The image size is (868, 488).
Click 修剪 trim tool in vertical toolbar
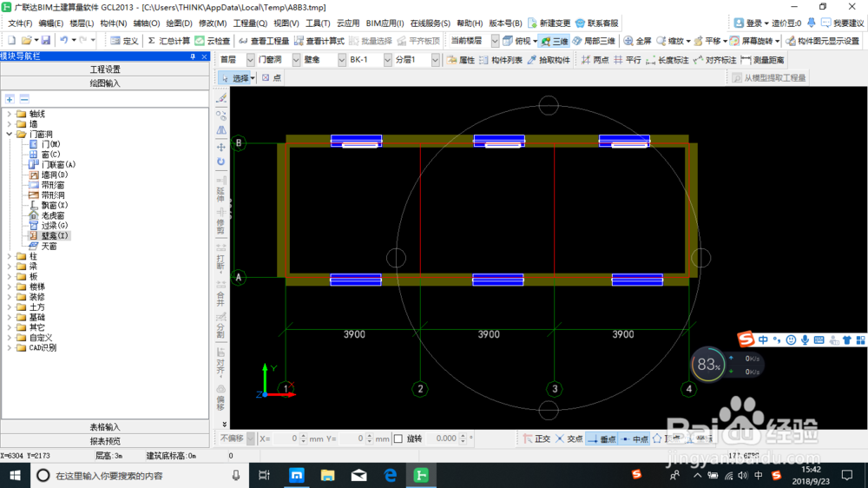[220, 221]
